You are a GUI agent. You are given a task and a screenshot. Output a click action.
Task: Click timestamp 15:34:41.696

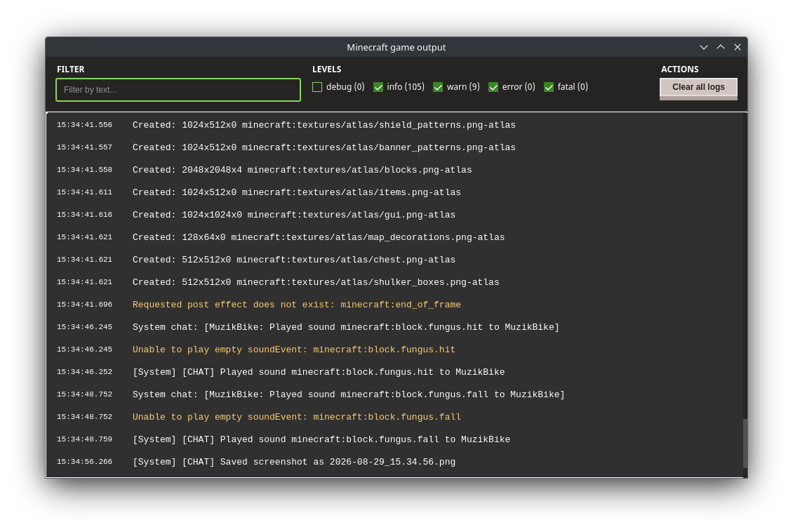pyautogui.click(x=84, y=305)
